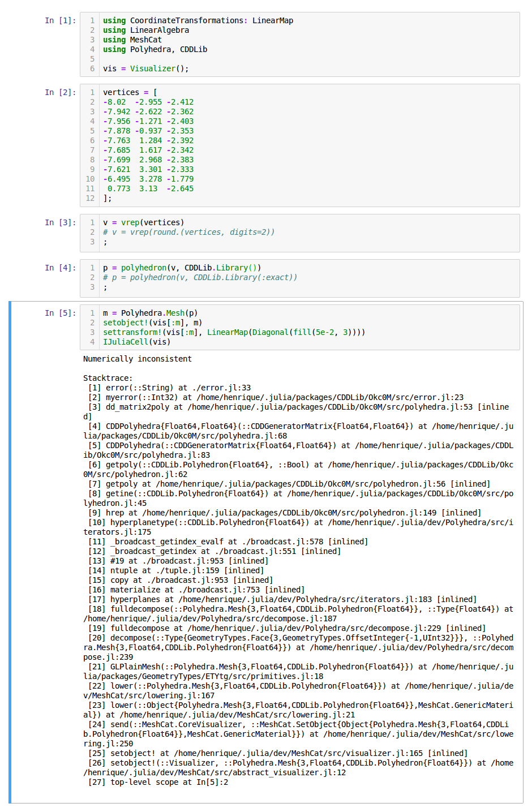
Task: Click the 3.13 value in vertices matrix
Action: click(149, 188)
